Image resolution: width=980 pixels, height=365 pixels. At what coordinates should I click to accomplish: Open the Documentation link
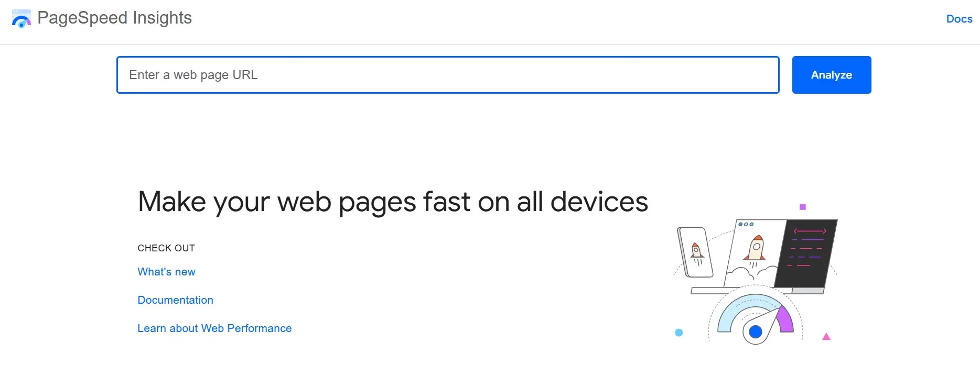coord(175,300)
